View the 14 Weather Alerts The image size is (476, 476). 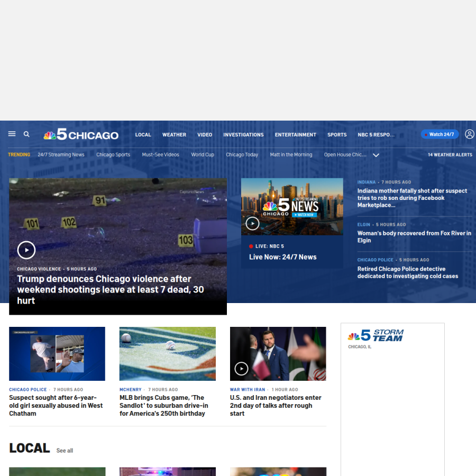pyautogui.click(x=450, y=155)
